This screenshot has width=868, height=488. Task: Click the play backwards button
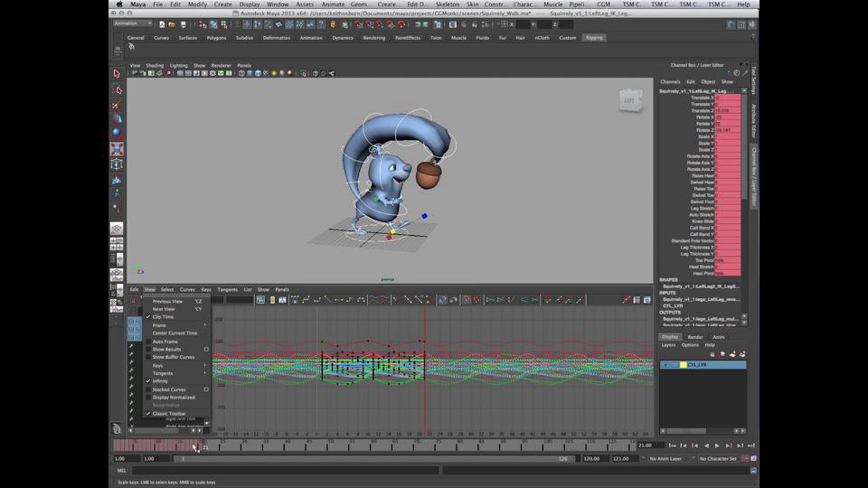(706, 446)
